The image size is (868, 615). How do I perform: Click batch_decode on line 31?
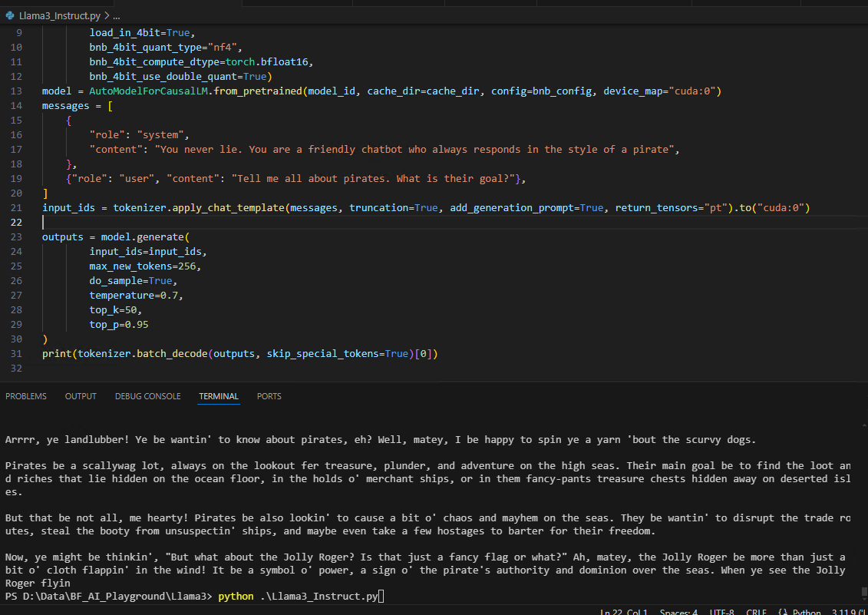point(172,353)
